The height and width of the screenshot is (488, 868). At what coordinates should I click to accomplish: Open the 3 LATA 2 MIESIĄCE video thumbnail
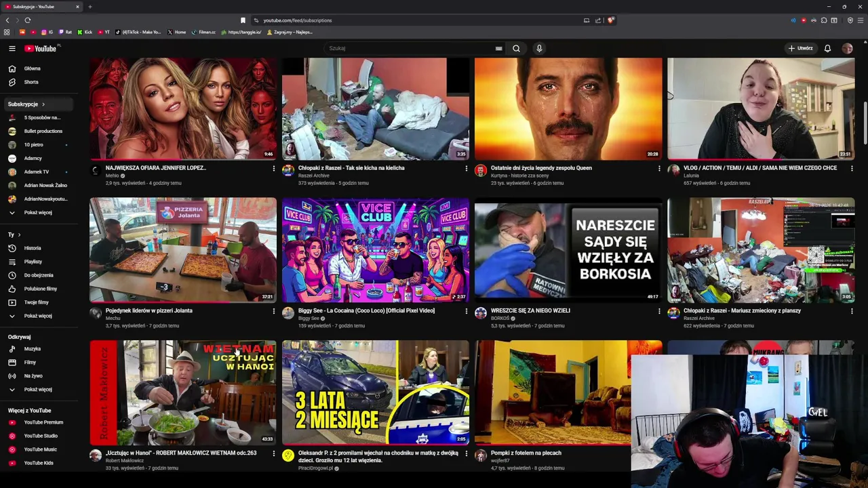point(376,392)
